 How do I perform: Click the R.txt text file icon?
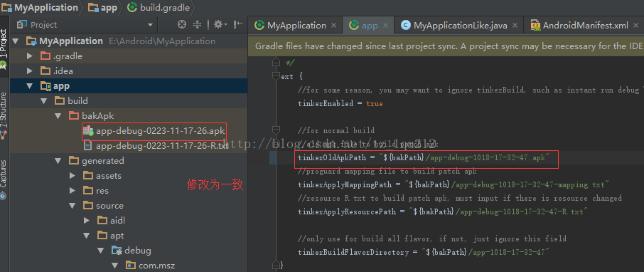tap(88, 146)
